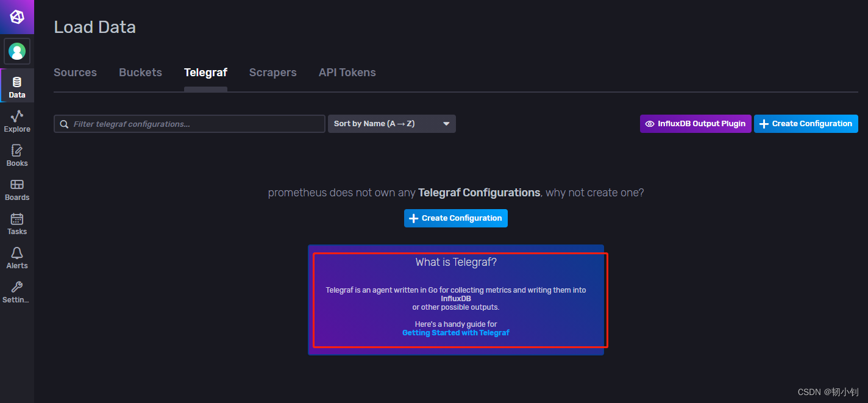This screenshot has width=868, height=403.
Task: Click the InfluxDB Output Plugin button
Action: pyautogui.click(x=695, y=124)
